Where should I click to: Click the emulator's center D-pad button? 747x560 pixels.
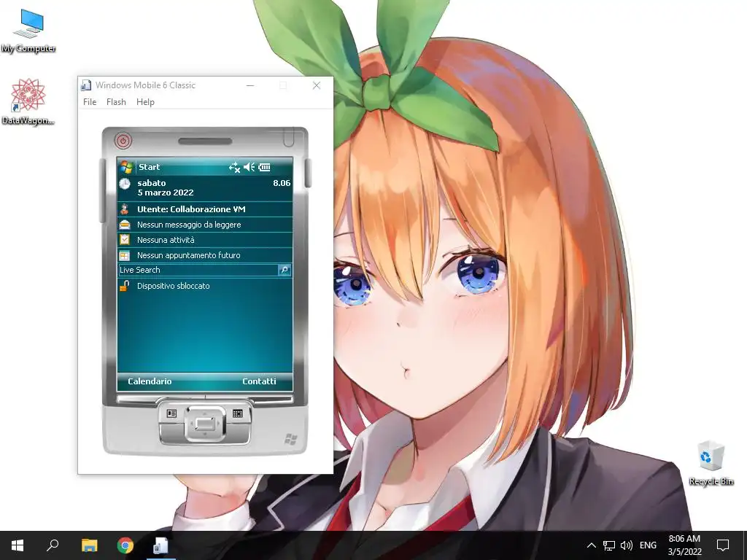205,424
